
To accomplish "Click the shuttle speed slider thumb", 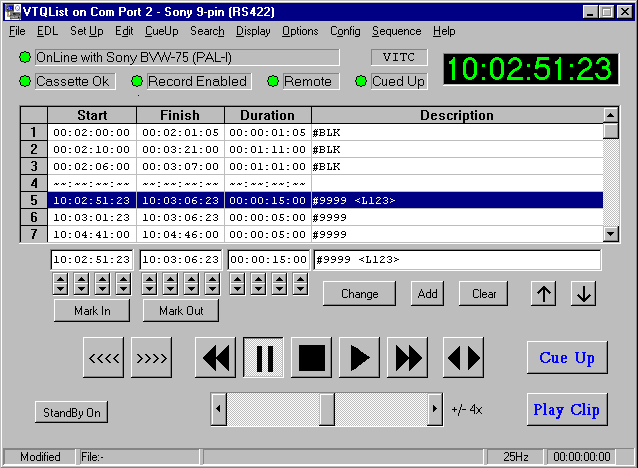I will [x=327, y=409].
